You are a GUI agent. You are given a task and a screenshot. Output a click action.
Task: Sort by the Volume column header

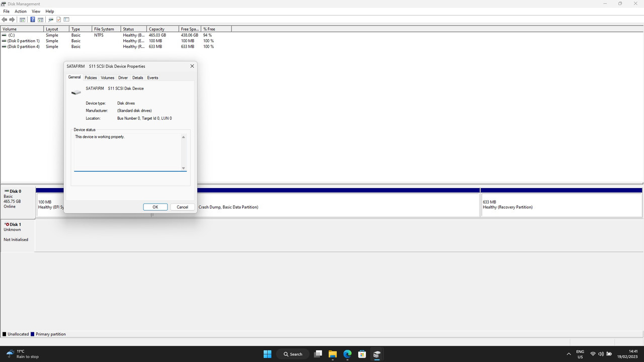pos(22,29)
